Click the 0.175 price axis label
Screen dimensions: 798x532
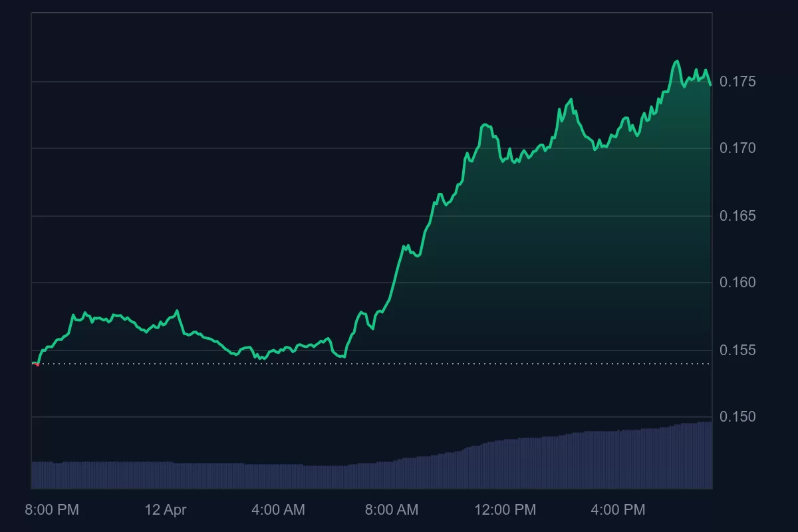(737, 82)
